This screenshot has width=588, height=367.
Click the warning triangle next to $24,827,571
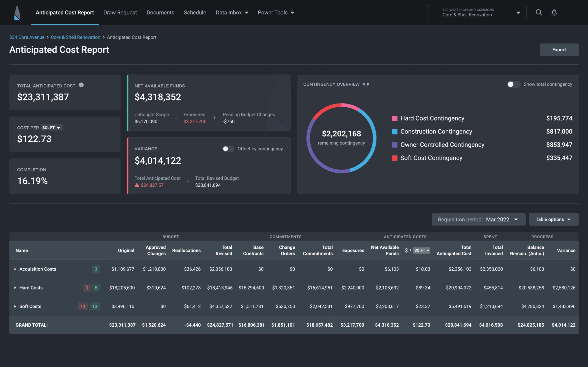click(137, 185)
